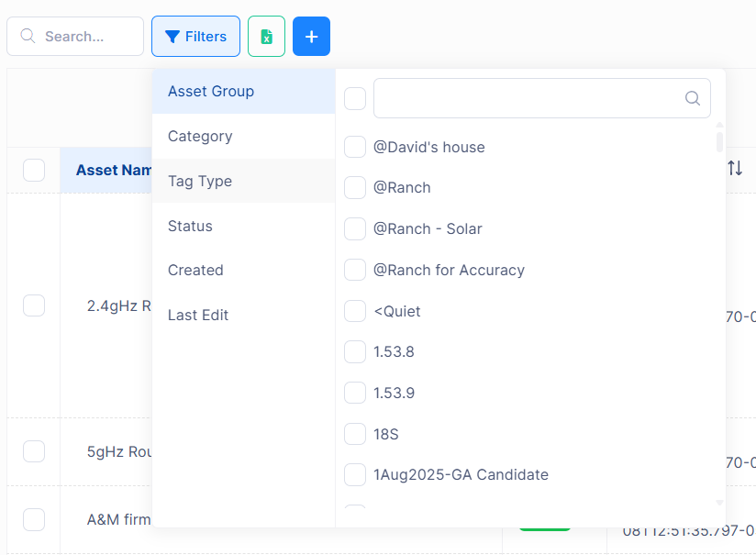
Task: Select the Category filter tab
Action: point(200,137)
